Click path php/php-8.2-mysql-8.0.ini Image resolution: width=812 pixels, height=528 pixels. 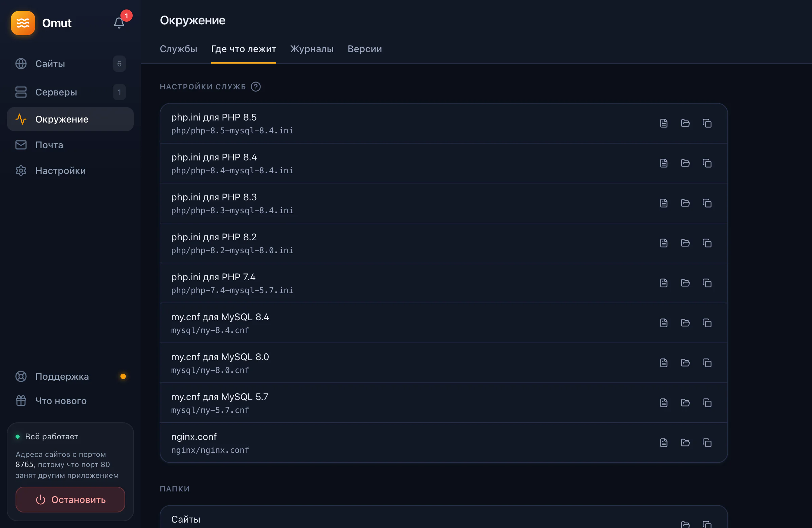232,250
